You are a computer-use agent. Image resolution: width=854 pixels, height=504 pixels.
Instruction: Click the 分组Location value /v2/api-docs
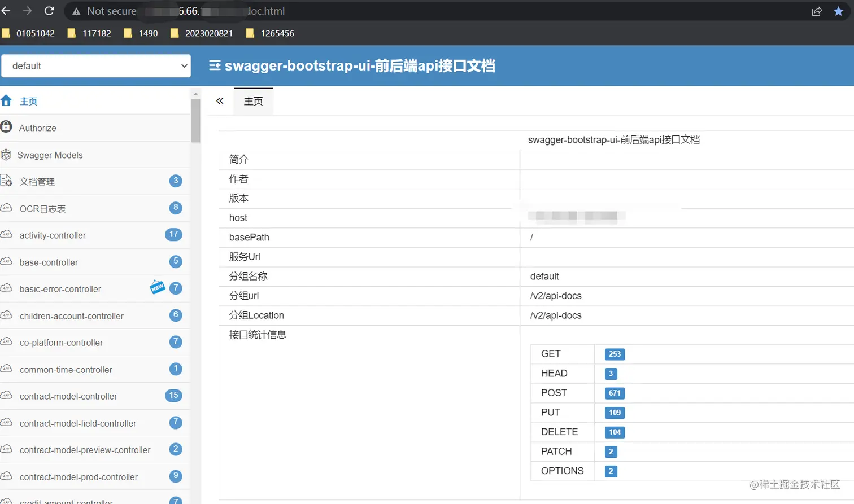pyautogui.click(x=556, y=315)
